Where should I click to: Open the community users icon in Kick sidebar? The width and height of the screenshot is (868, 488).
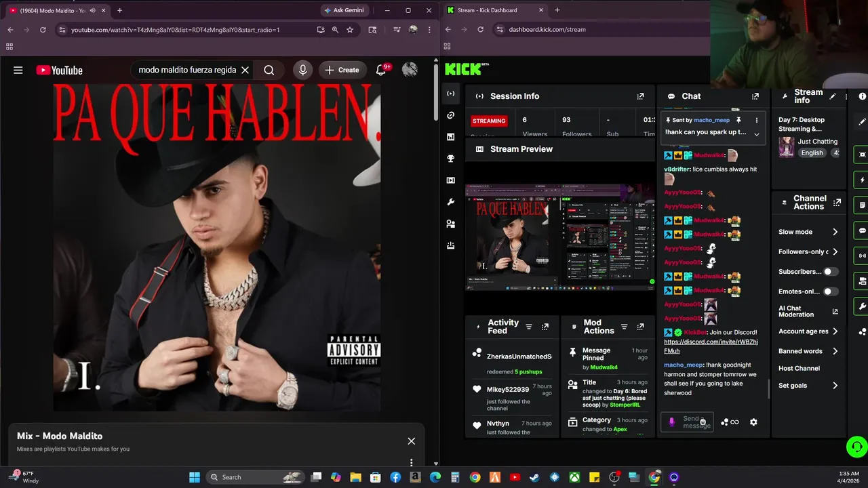pos(451,224)
